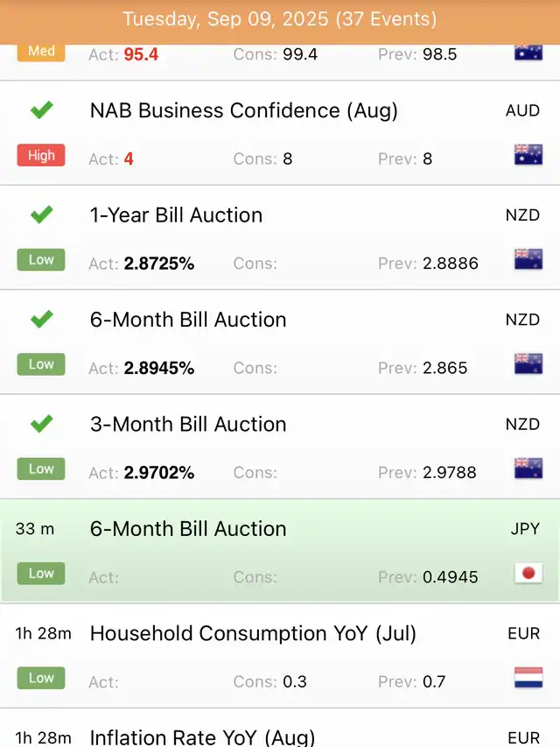Open the 1-Year Bill Auction event
The image size is (560, 747).
point(176,215)
